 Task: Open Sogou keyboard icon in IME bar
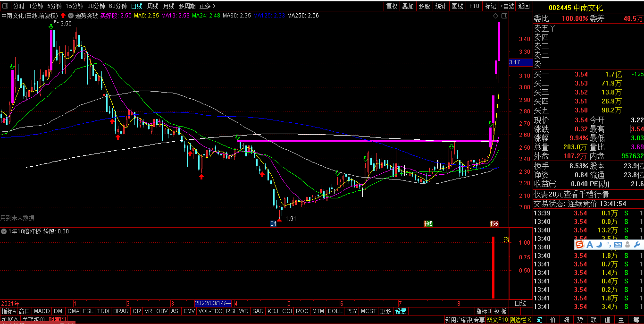(618, 244)
